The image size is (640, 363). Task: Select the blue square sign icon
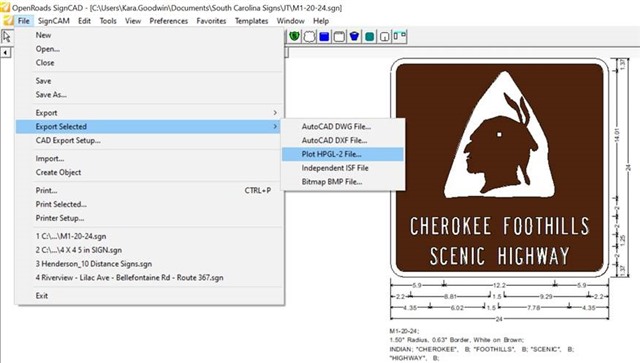[x=324, y=37]
